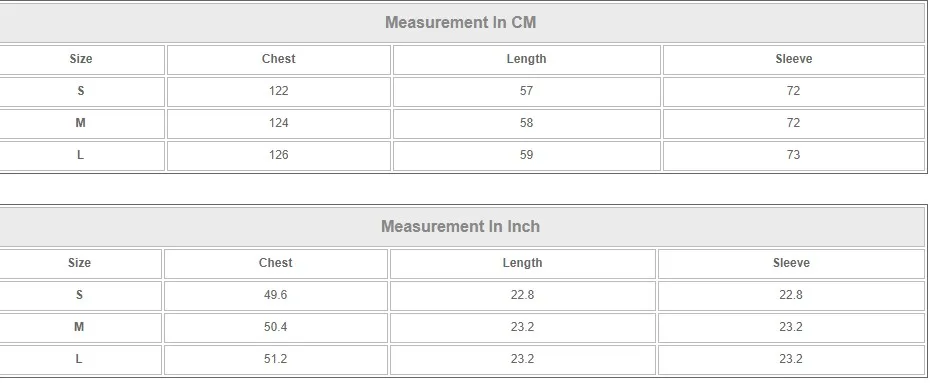Select the Length column header in CM table

[x=526, y=59]
